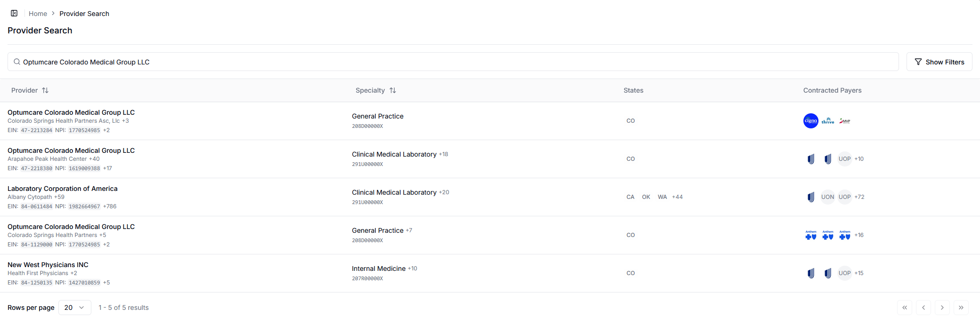Viewport: 980px width, 316px height.
Task: Click EIN 84-1250135
Action: point(37,283)
